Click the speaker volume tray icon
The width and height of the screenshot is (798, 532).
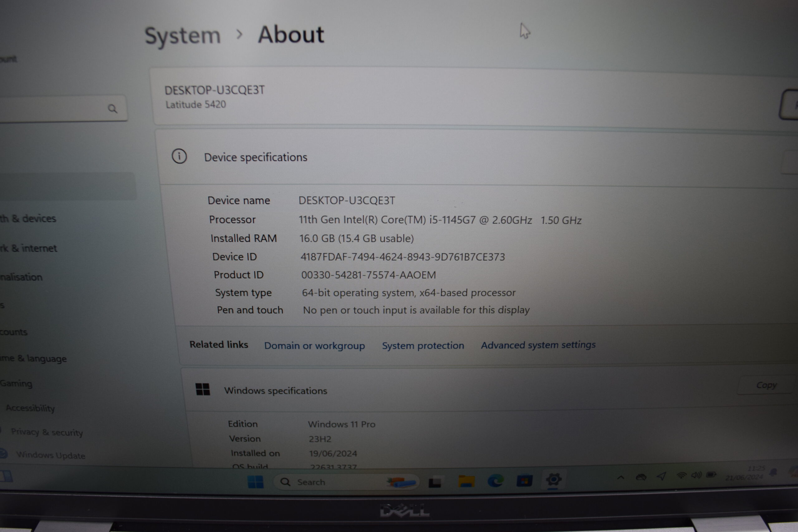(696, 475)
